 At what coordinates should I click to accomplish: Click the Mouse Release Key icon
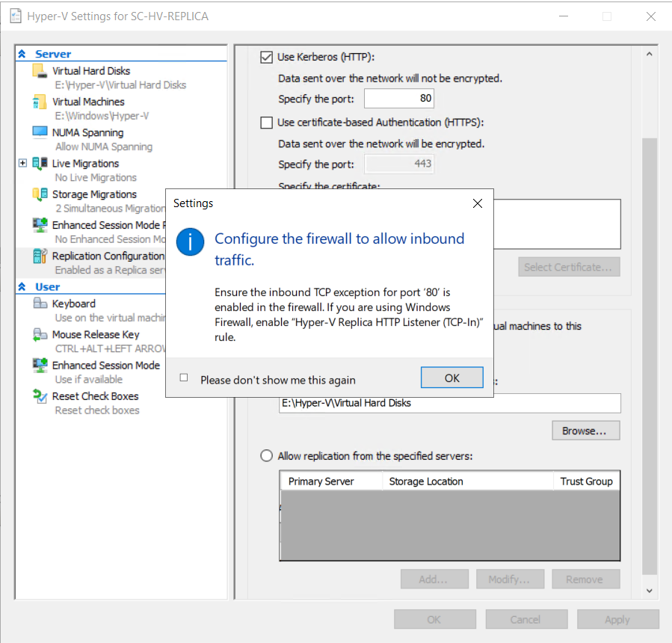coord(40,334)
